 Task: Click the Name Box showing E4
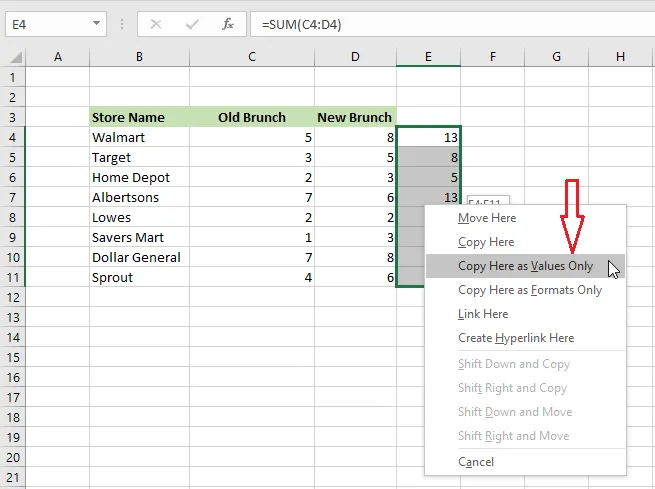click(56, 24)
